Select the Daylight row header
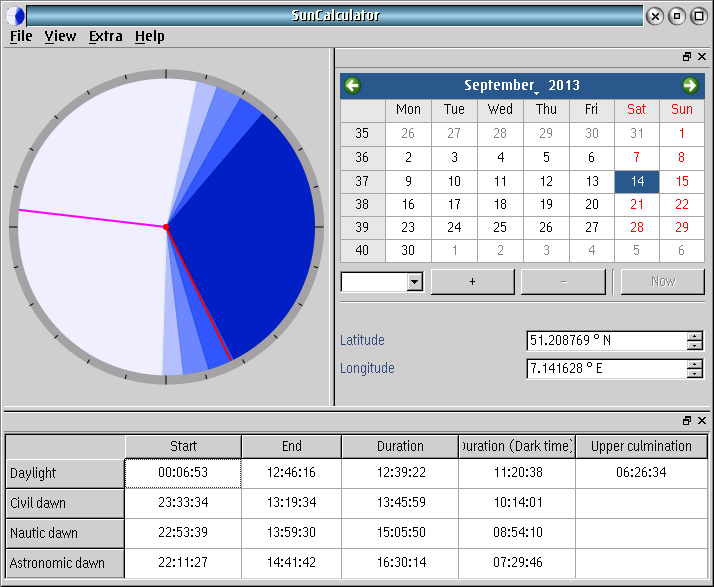The image size is (714, 587). (x=65, y=474)
